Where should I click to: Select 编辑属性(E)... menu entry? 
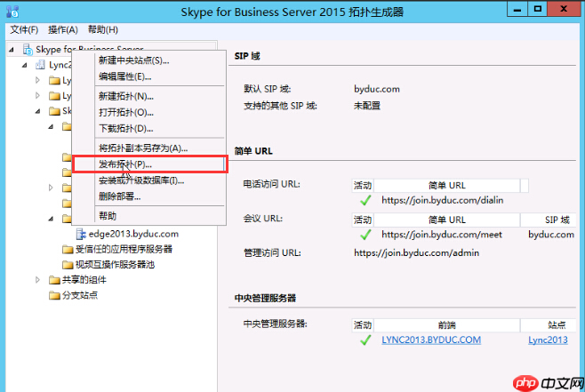[125, 76]
